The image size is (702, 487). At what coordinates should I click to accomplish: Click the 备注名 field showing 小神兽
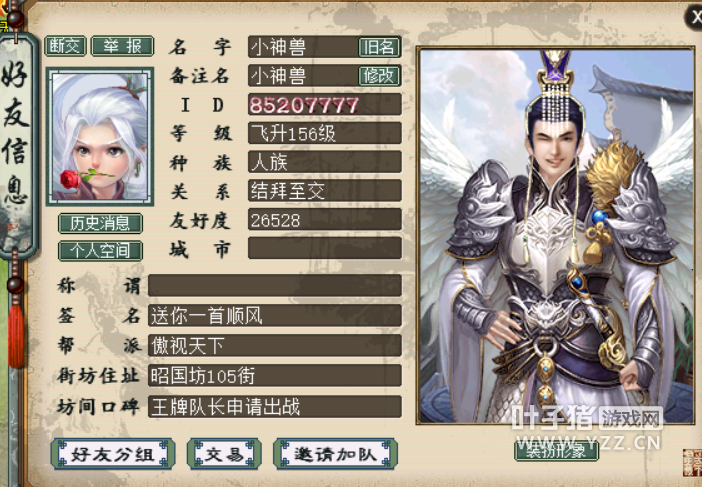[x=303, y=76]
